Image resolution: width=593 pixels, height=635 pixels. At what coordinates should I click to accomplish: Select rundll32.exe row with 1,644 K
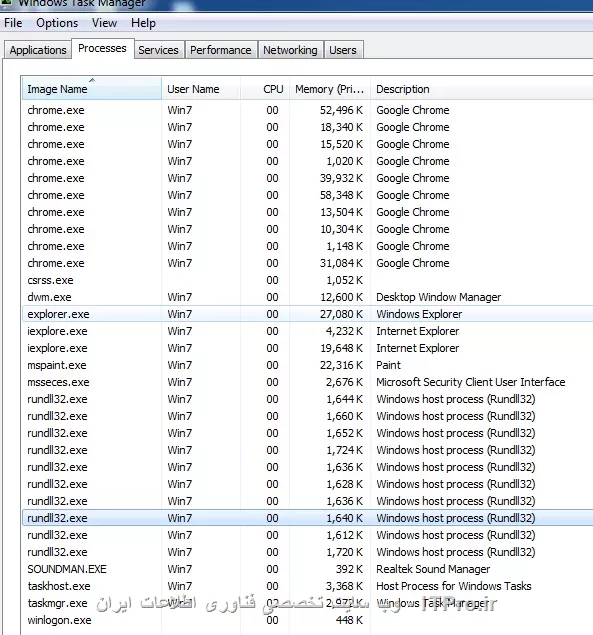click(x=308, y=399)
